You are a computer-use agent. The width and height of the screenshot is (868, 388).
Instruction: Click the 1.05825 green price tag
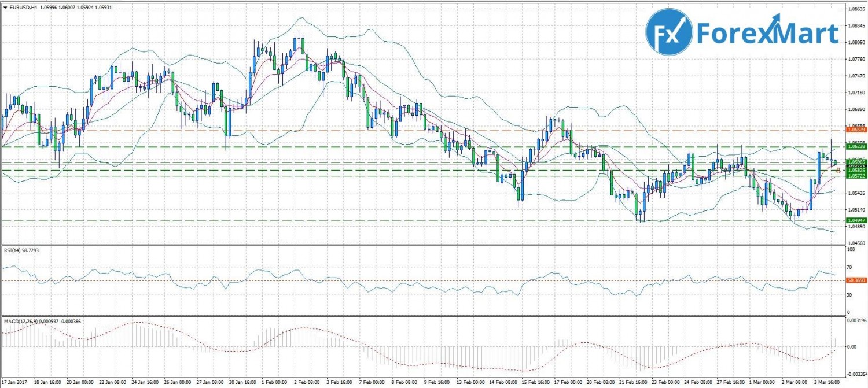(x=856, y=170)
